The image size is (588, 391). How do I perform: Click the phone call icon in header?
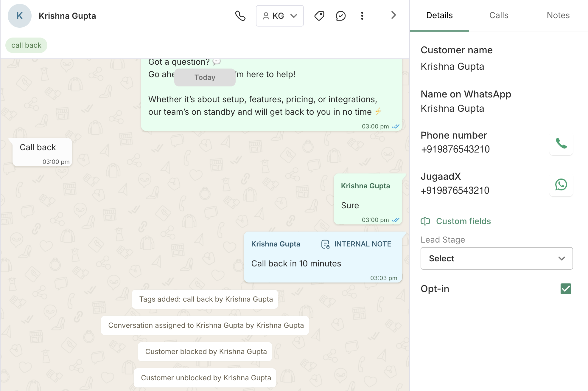[x=240, y=16]
